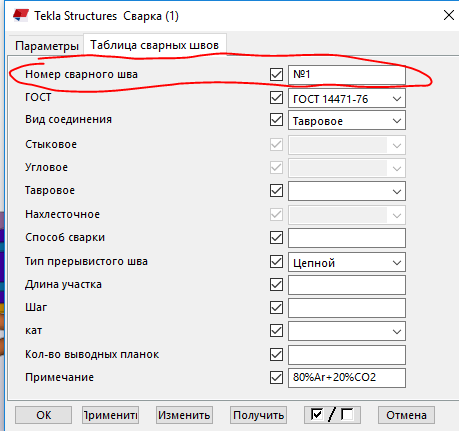Uncheck the Шаг checkbox
The width and height of the screenshot is (459, 431).
[276, 307]
